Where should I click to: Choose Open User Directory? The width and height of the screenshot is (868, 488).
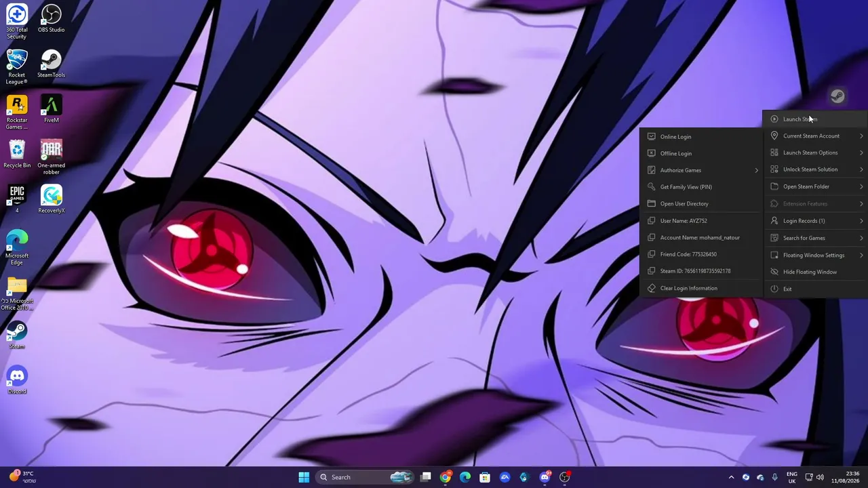tap(701, 203)
